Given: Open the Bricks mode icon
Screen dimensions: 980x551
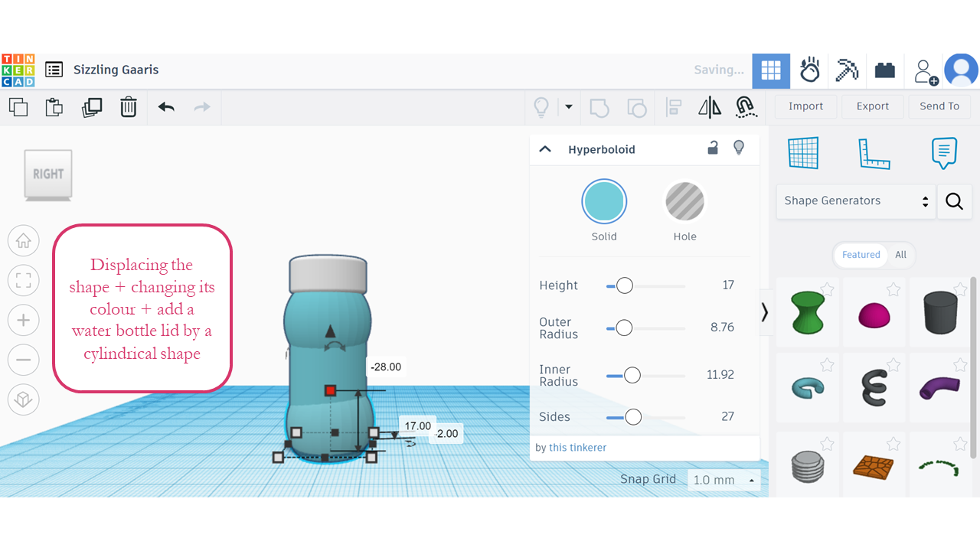Looking at the screenshot, I should click(885, 70).
